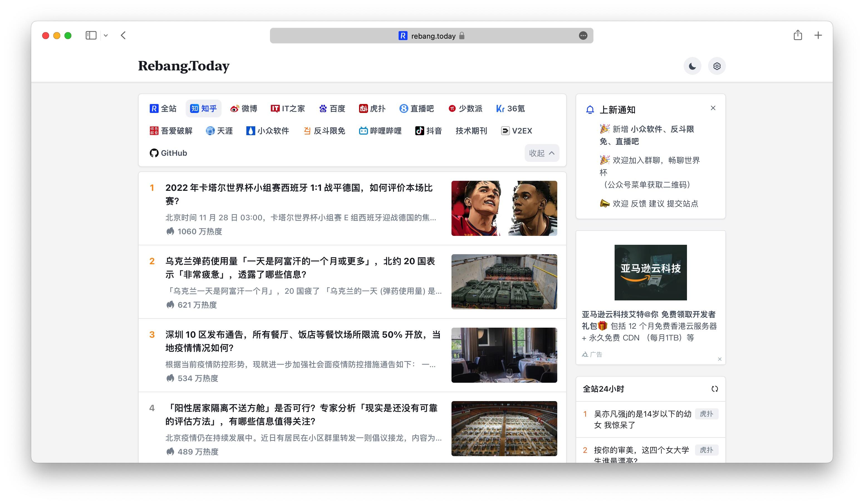Image resolution: width=864 pixels, height=504 pixels.
Task: Open the 哔哩哔哩 hot list tab
Action: [380, 131]
